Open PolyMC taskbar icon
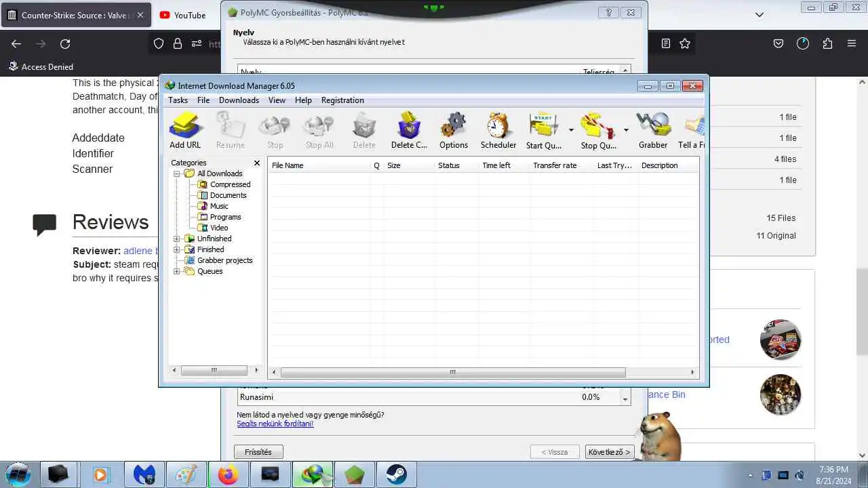This screenshot has height=488, width=868. click(x=355, y=474)
